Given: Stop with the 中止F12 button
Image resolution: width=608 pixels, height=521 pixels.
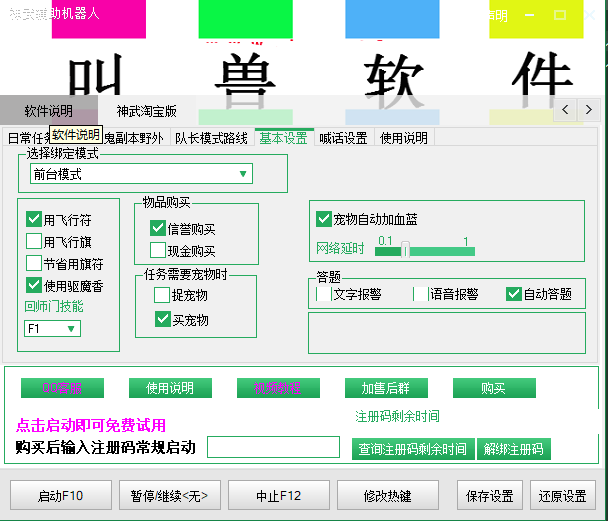Looking at the screenshot, I should (279, 495).
